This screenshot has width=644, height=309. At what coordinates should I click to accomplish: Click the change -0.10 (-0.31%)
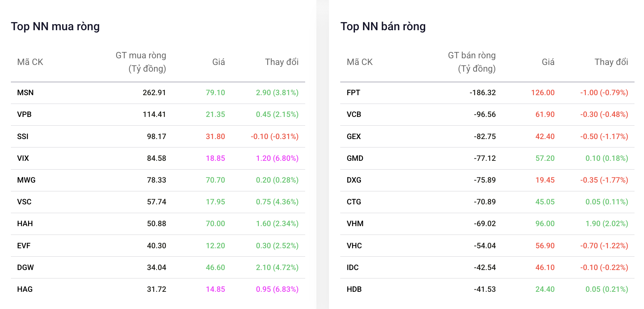275,137
